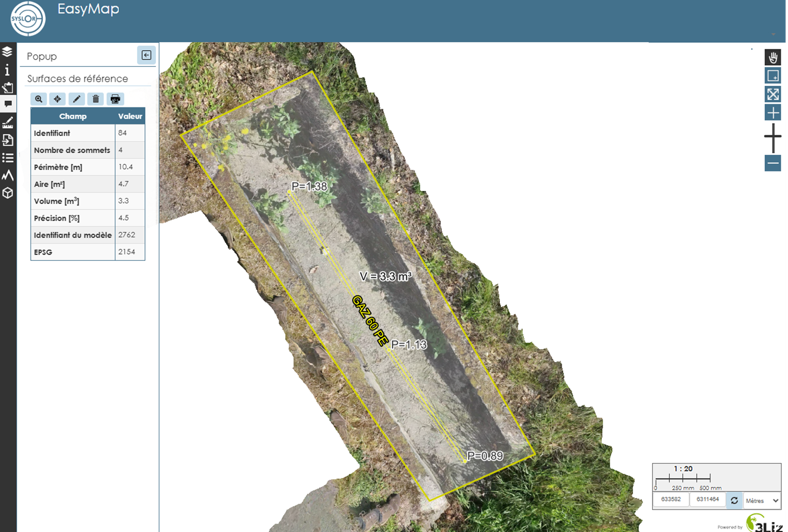Image resolution: width=788 pixels, height=532 pixels.
Task: Open the elevation profile tool
Action: click(8, 175)
